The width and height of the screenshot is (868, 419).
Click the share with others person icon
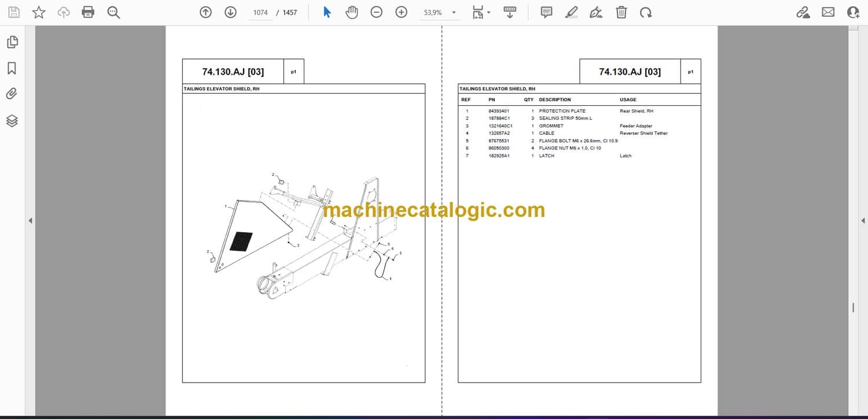coord(853,12)
